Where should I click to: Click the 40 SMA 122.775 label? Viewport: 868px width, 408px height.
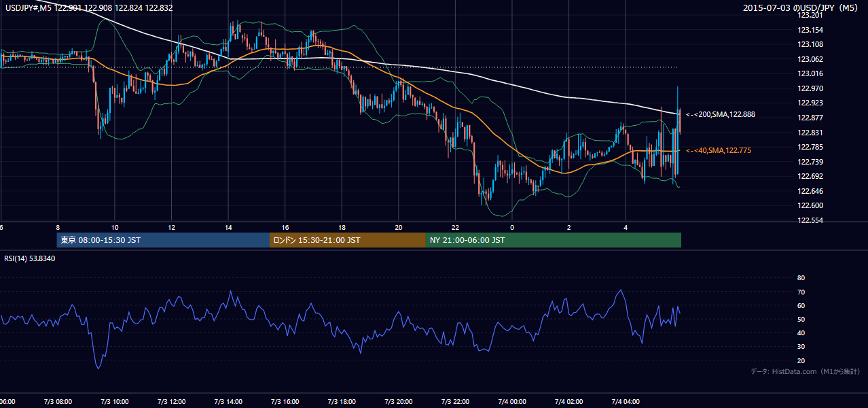719,150
